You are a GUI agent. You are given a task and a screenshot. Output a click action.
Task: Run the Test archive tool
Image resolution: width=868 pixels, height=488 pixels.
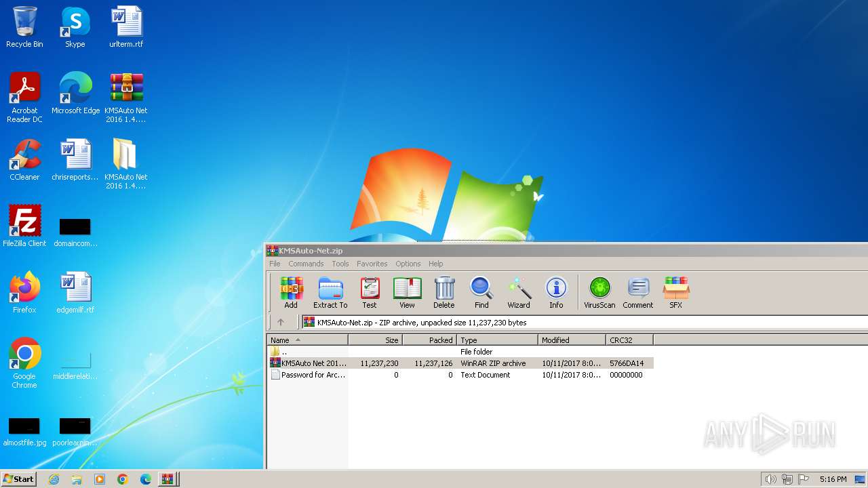tap(370, 293)
